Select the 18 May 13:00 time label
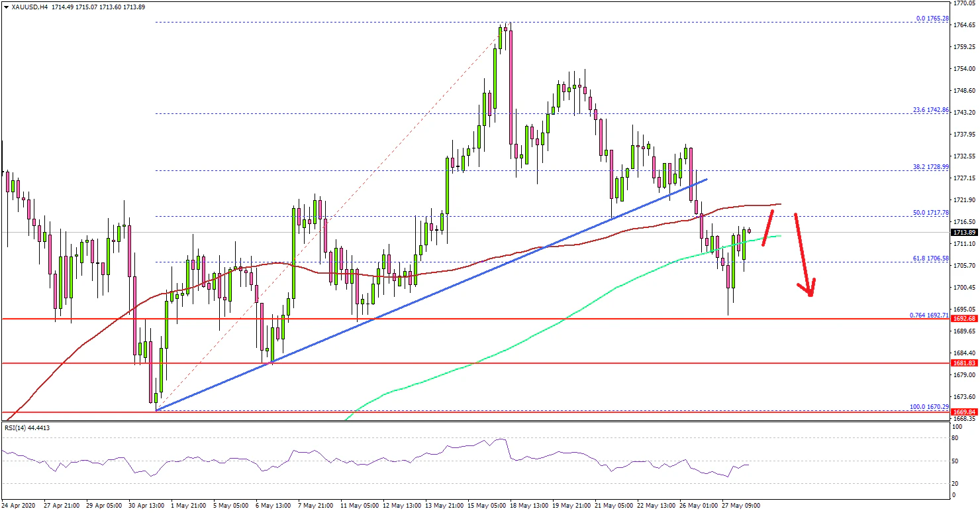Image resolution: width=980 pixels, height=513 pixels. click(530, 506)
